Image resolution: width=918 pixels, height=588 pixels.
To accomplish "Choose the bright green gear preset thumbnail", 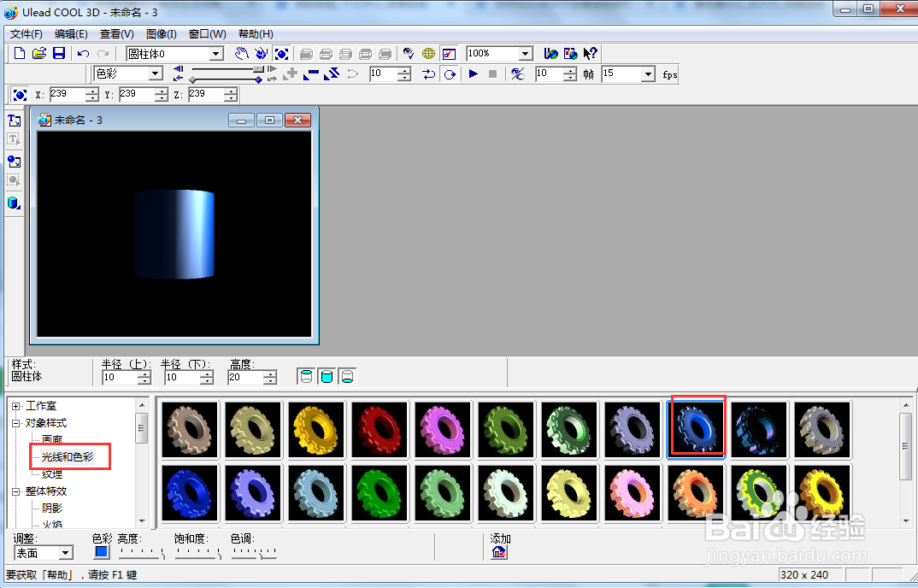I will click(x=379, y=492).
